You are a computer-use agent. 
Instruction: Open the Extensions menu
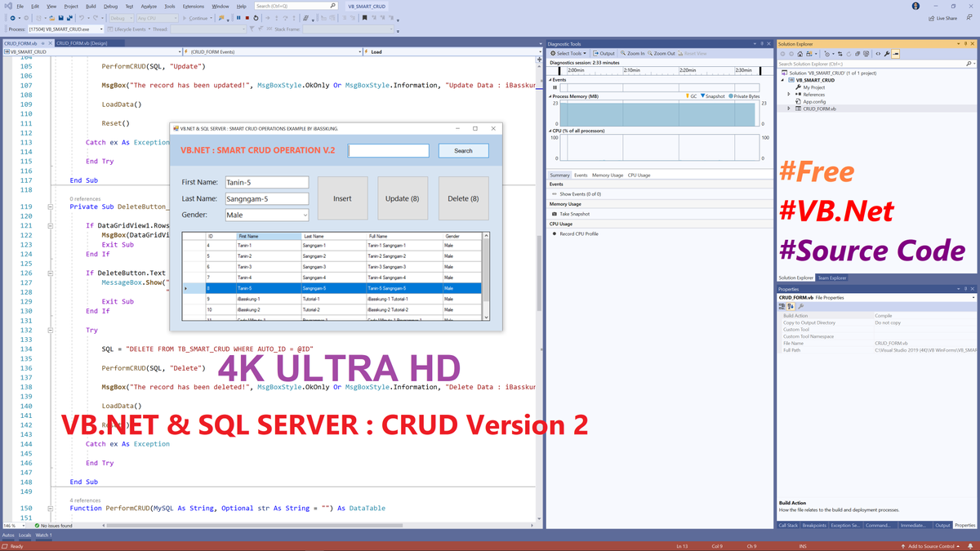[194, 6]
